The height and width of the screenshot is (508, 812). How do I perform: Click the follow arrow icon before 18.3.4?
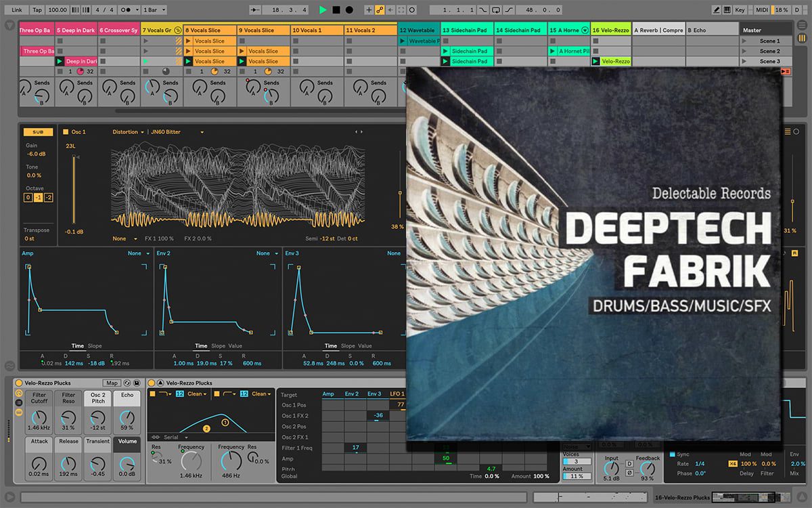tap(255, 10)
